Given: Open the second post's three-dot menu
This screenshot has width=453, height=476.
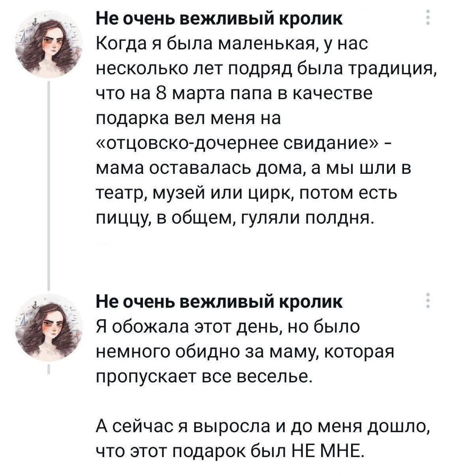Looking at the screenshot, I should (x=427, y=301).
